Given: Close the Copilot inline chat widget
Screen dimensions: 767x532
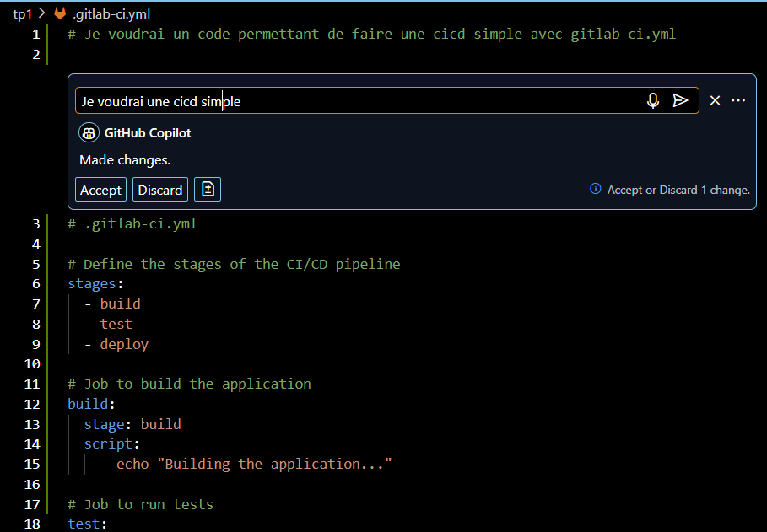Looking at the screenshot, I should click(715, 100).
